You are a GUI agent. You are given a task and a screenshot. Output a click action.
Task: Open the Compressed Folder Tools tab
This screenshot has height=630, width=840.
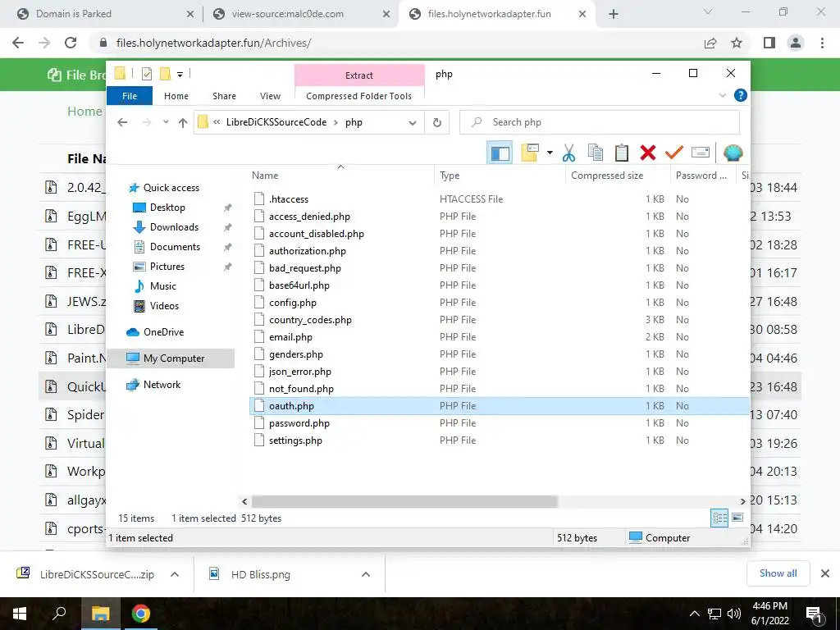click(x=359, y=96)
